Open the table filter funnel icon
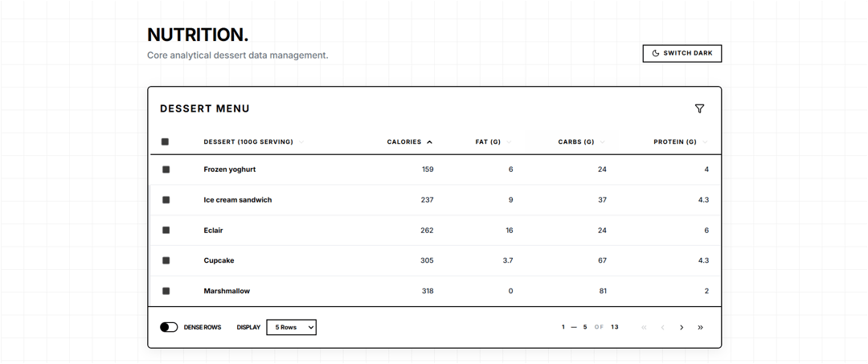Viewport: 868px width, 364px height. tap(699, 109)
